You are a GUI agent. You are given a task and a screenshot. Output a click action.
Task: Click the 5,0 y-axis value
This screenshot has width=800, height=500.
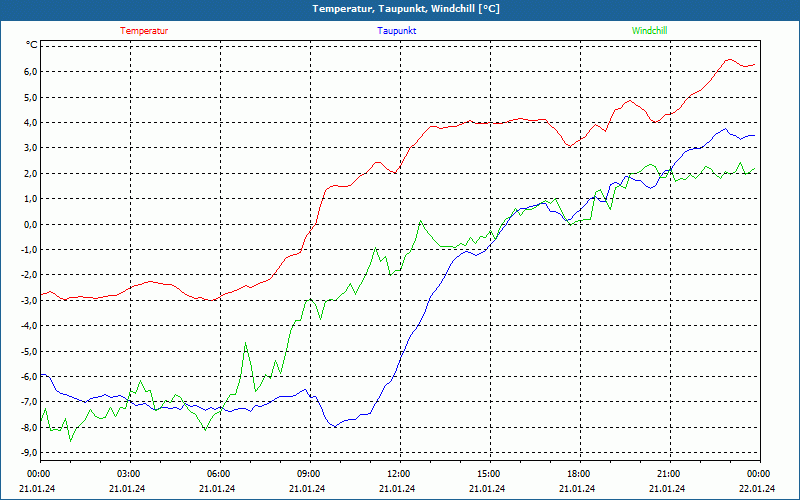tap(30, 97)
